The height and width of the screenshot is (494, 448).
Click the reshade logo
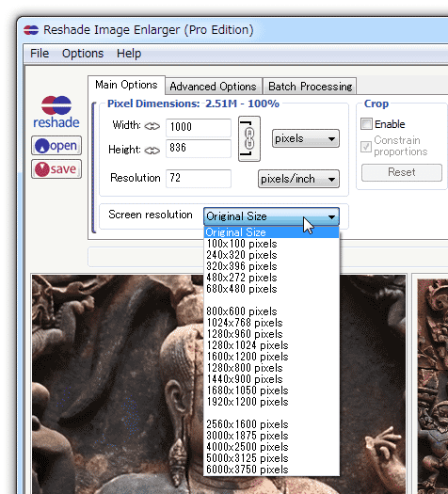(56, 112)
